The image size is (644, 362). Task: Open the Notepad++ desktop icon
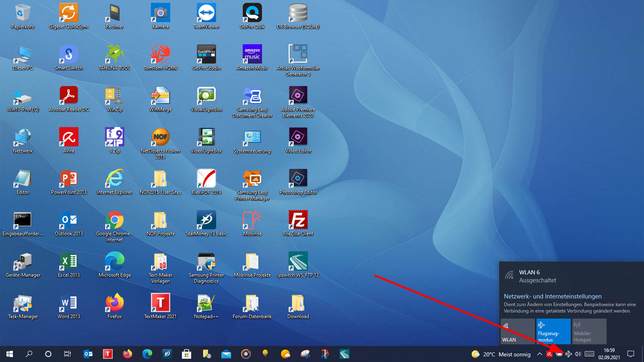pyautogui.click(x=206, y=303)
